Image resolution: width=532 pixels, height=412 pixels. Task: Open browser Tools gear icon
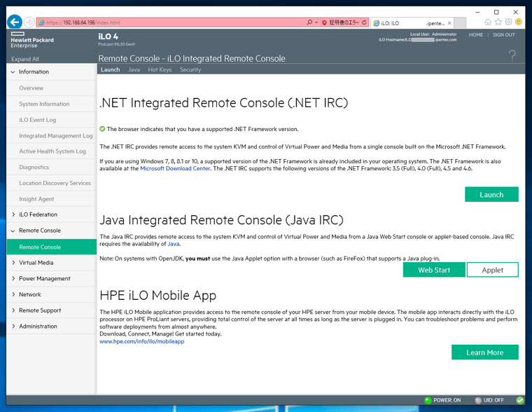[508, 22]
